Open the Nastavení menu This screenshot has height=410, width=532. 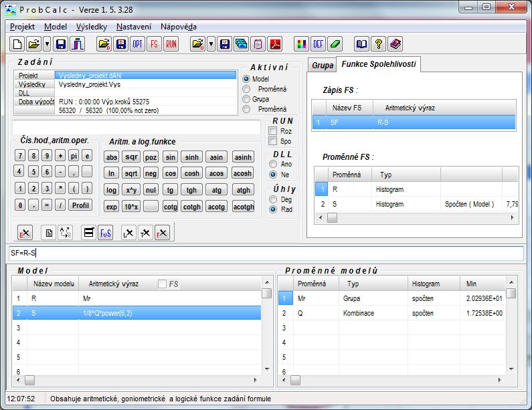(134, 27)
